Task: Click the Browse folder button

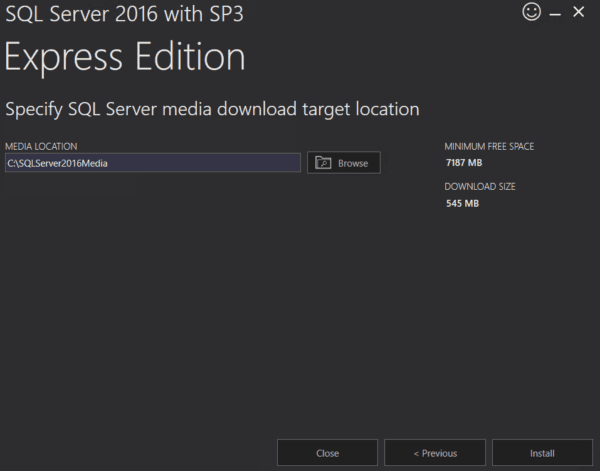Action: (x=344, y=163)
